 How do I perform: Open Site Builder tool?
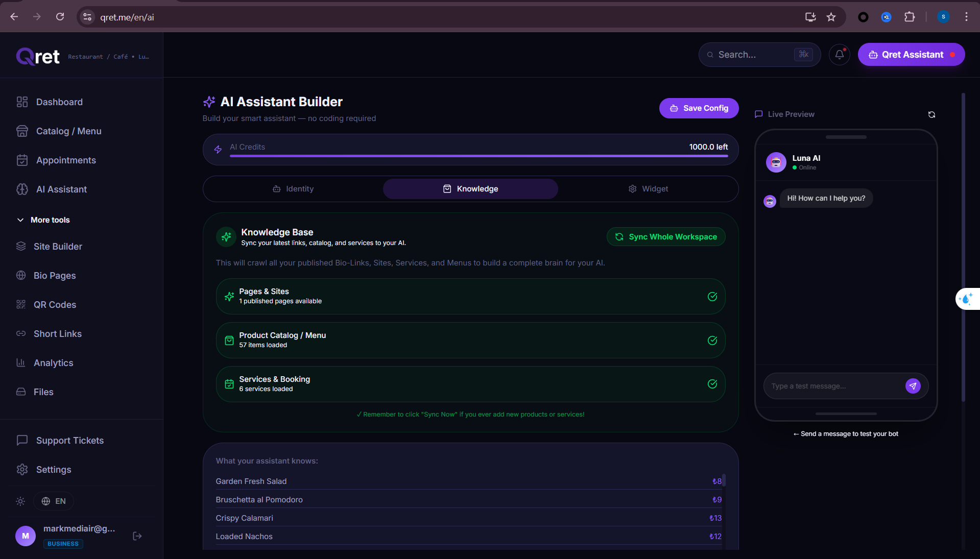[x=58, y=247]
